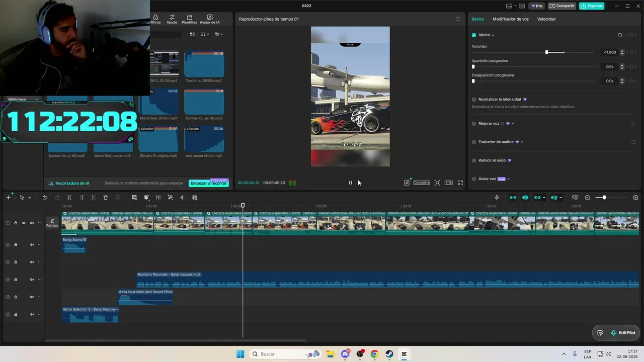Image resolution: width=644 pixels, height=362 pixels.
Task: Open File Explorer from the taskbar
Action: [x=331, y=354]
